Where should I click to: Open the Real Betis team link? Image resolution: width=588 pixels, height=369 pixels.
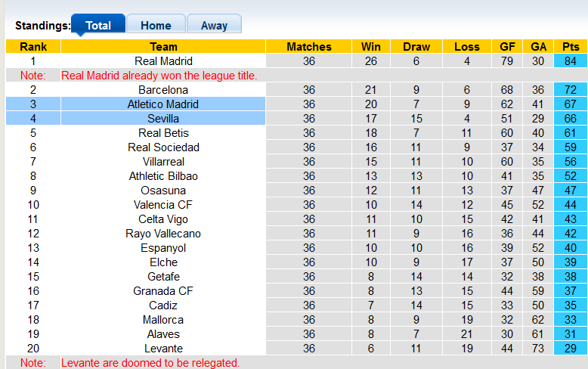163,133
